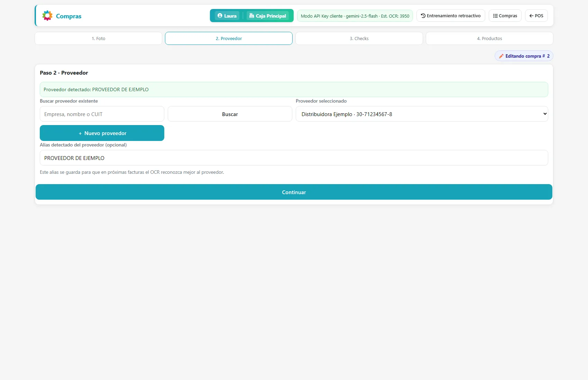The height and width of the screenshot is (380, 588).
Task: Click the Paso 2 · Proveedor heading
Action: (64, 73)
